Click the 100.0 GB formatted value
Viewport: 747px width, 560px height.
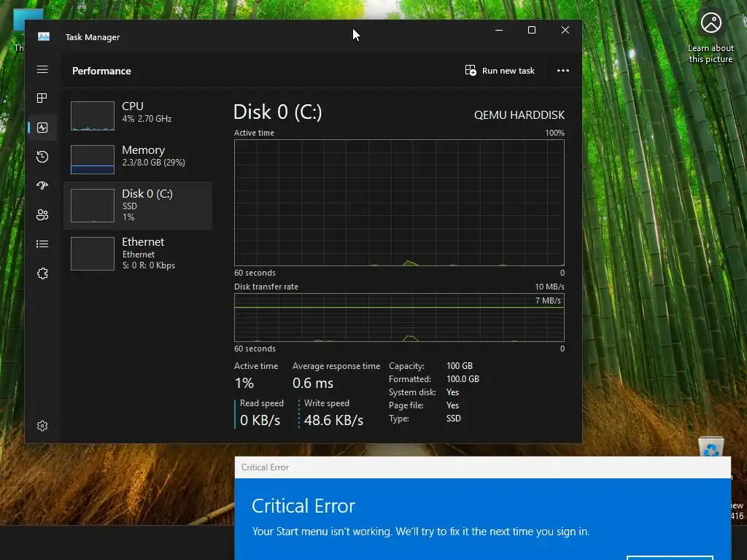pyautogui.click(x=462, y=379)
